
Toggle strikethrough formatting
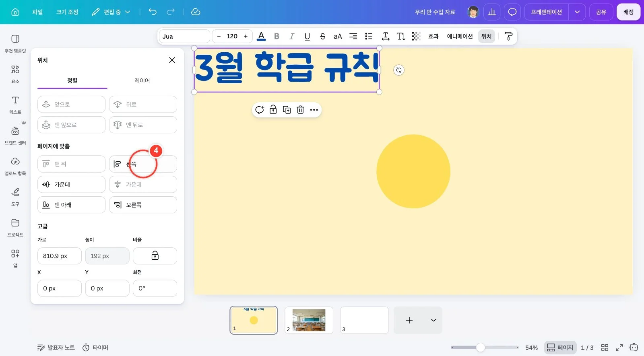click(x=322, y=36)
